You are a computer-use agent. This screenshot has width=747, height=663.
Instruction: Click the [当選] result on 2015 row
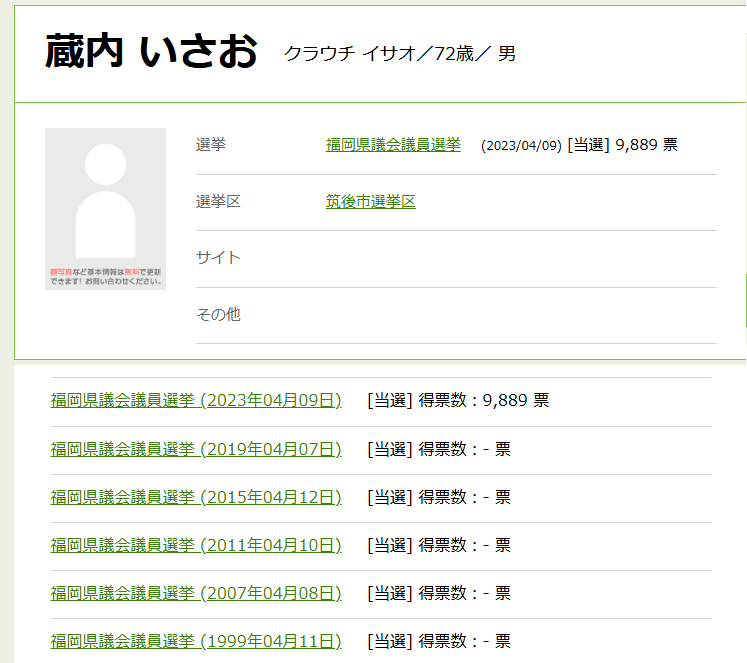coord(390,497)
